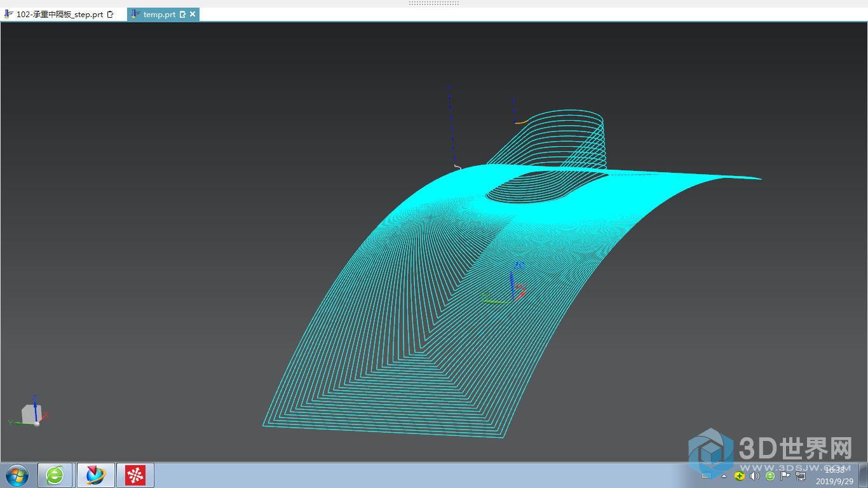The height and width of the screenshot is (488, 868).
Task: Click pop-out icon on 102-承重中隔板_step.prt tab
Action: pyautogui.click(x=111, y=14)
